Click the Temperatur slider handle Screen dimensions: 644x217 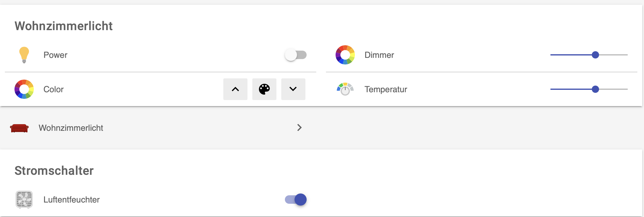coord(595,89)
